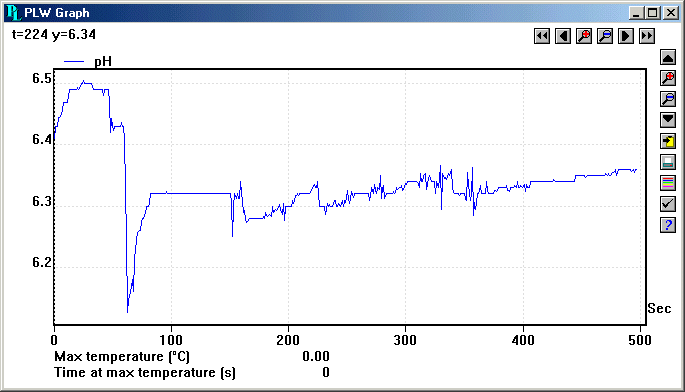
Task: Click the 6.2 y-axis label
Action: click(x=42, y=262)
